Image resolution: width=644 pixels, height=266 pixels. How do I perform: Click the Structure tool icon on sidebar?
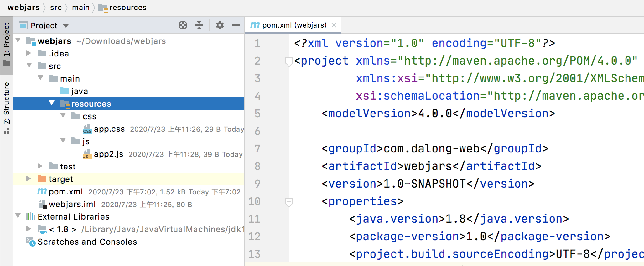pos(7,131)
